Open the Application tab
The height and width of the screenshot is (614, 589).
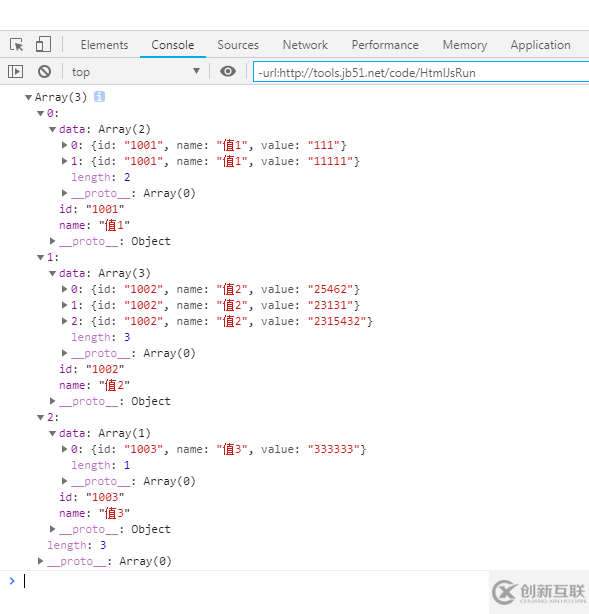tap(540, 45)
